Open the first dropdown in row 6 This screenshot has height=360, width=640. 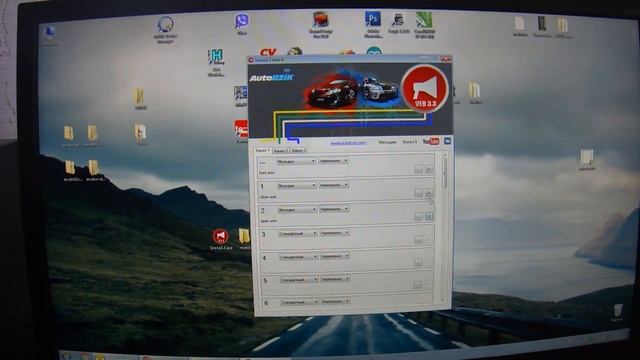point(299,302)
